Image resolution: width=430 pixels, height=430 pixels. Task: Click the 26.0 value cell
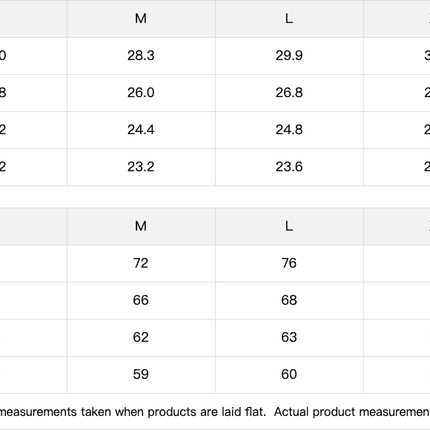[x=141, y=93]
